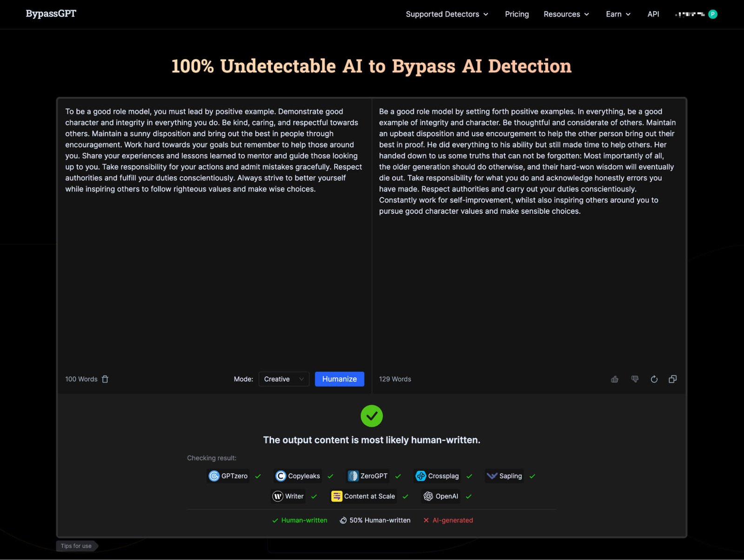
Task: Open the Earn menu item
Action: [x=618, y=14]
